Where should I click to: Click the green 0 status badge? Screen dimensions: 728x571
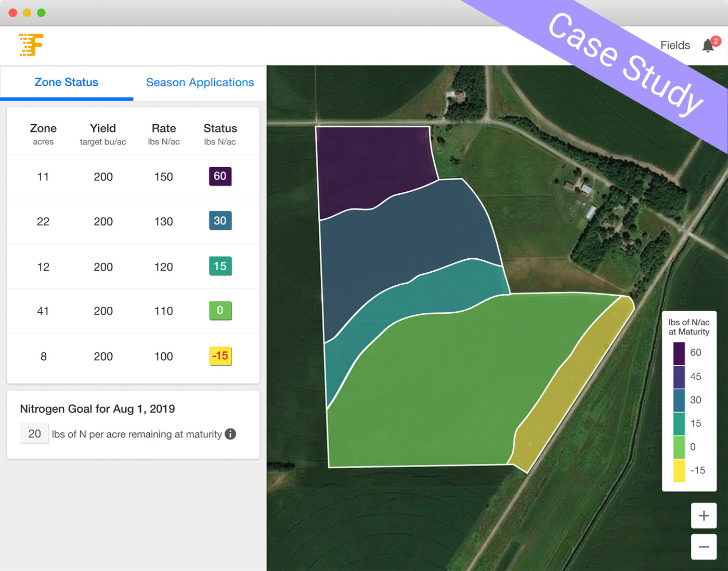pos(220,311)
